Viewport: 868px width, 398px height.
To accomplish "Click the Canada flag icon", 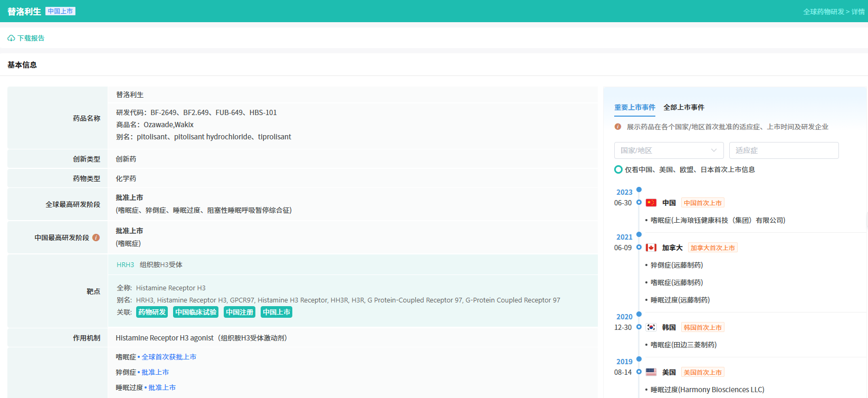I will click(651, 248).
